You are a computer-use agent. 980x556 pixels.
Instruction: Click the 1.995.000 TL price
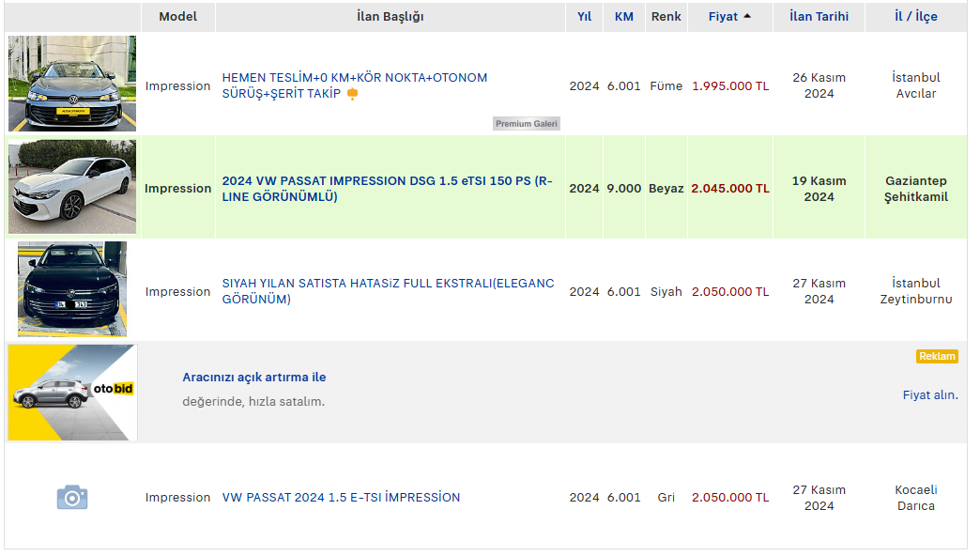click(730, 86)
